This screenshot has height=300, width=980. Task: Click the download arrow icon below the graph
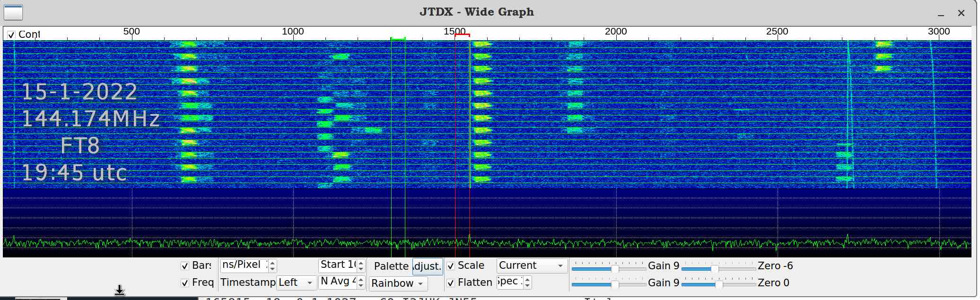(x=120, y=290)
